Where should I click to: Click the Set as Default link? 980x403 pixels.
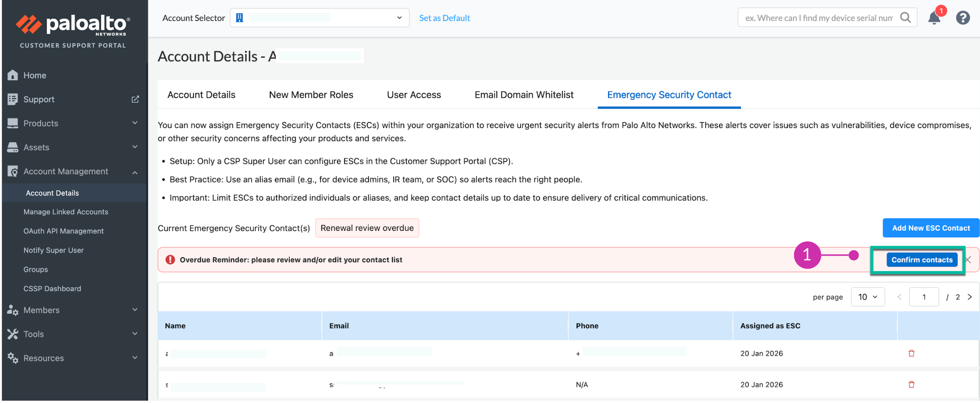coord(444,18)
